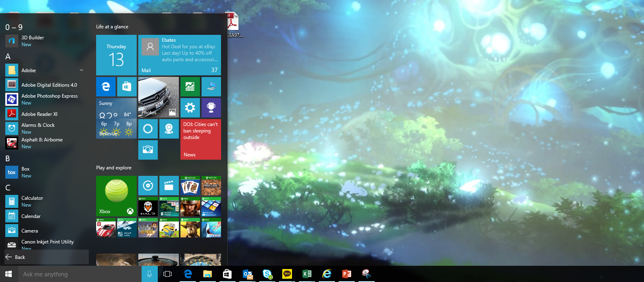Click the Ask me anything search box
644x282 pixels.
[x=80, y=274]
